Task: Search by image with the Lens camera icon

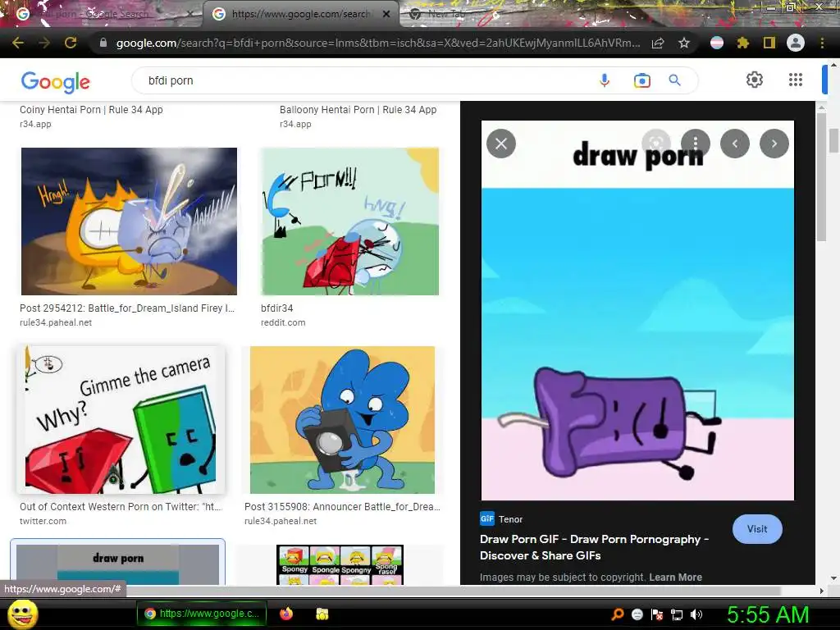Action: coord(641,80)
